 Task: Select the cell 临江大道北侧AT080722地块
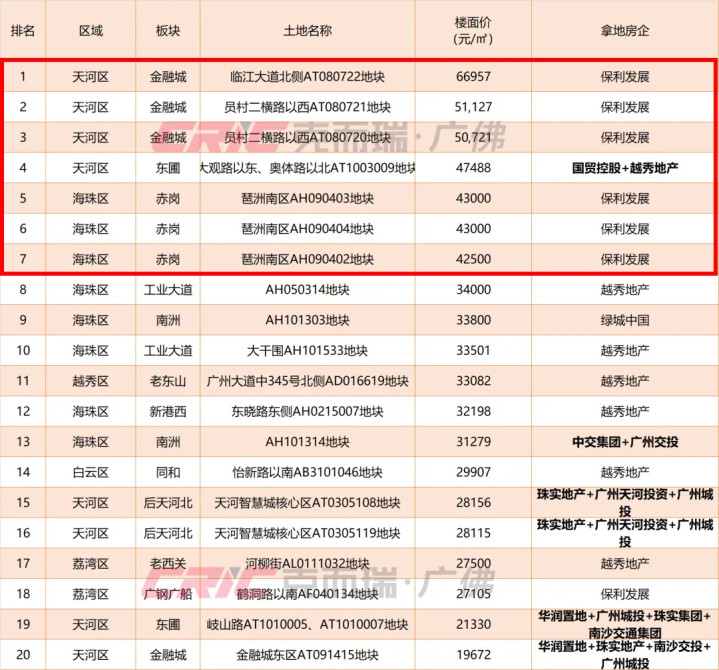[x=307, y=77]
